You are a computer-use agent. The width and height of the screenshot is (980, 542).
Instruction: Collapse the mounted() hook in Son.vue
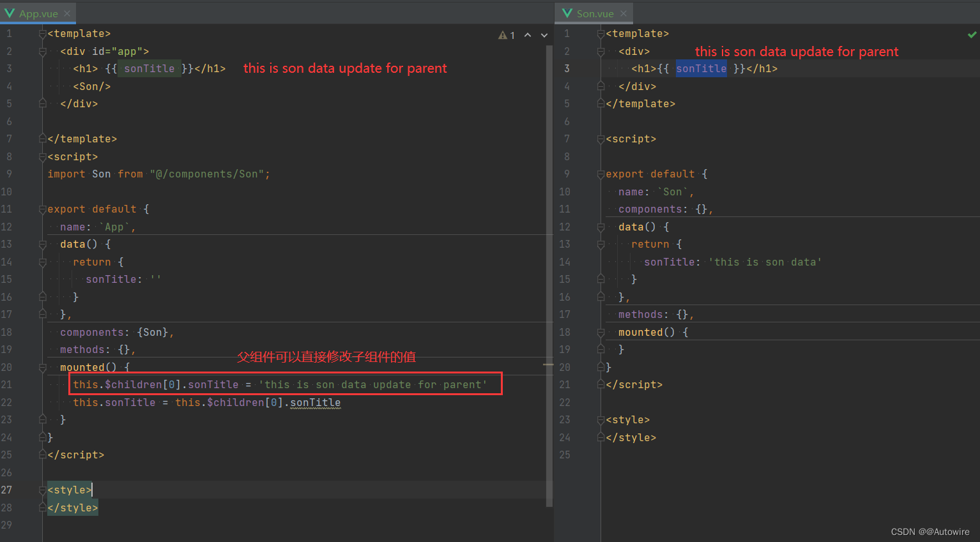click(601, 332)
